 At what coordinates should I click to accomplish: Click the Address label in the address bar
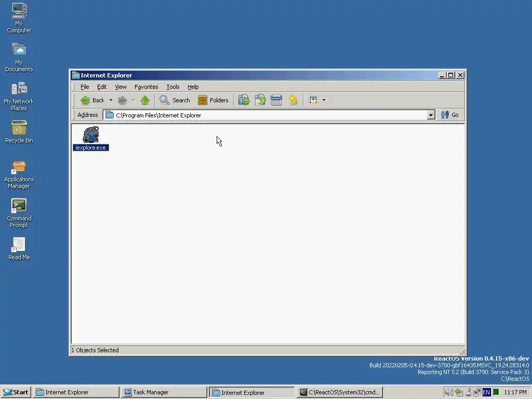pos(87,115)
